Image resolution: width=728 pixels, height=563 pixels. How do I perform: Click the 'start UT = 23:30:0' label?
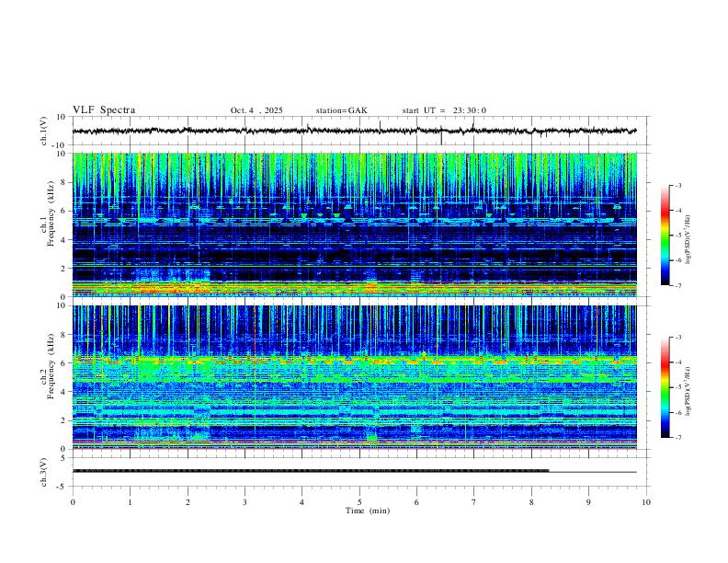click(x=444, y=110)
